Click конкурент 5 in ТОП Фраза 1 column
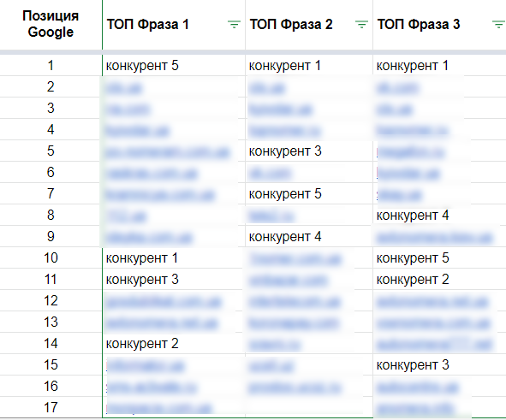The height and width of the screenshot is (420, 506). click(x=142, y=66)
